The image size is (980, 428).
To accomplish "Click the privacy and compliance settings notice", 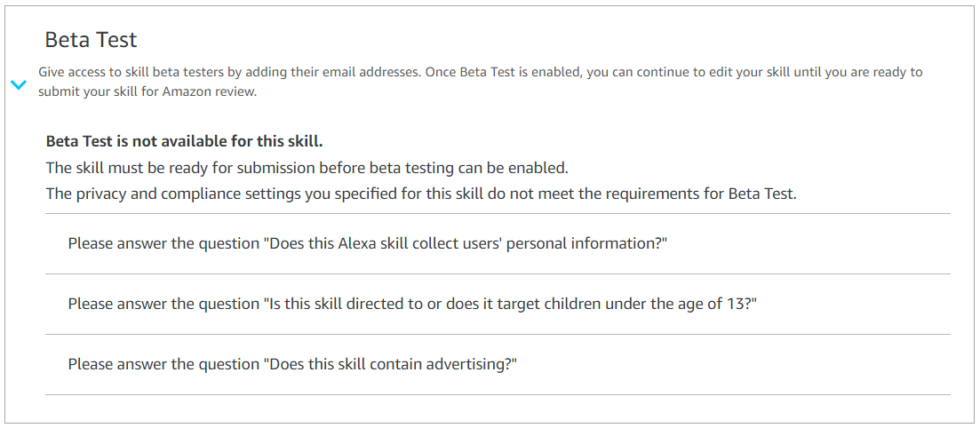I will tap(420, 194).
